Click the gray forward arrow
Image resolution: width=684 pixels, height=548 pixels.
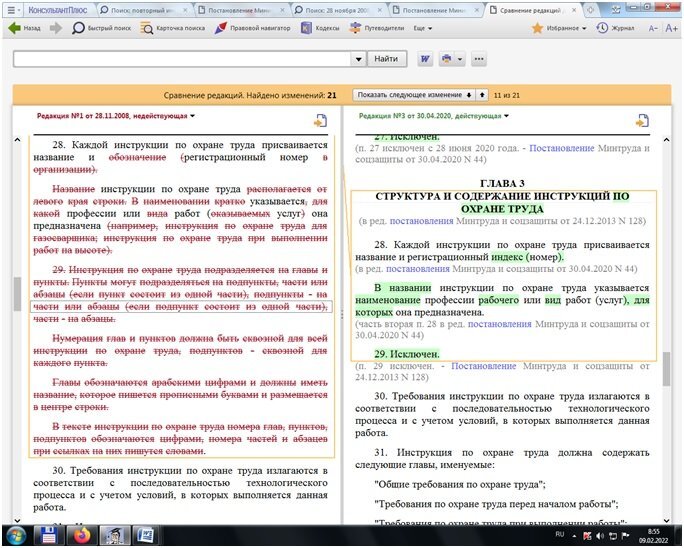[x=56, y=28]
